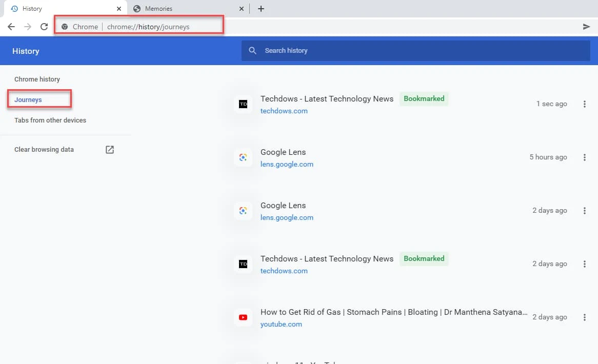Viewport: 598px width, 364px height.
Task: Open the three-dot menu for Techdows entry
Action: click(585, 104)
